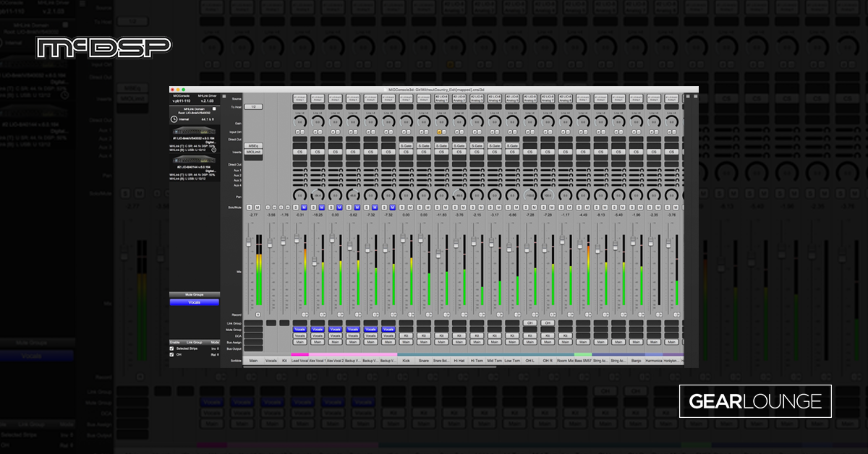The height and width of the screenshot is (454, 868).
Task: Open DCA Kit selector on Kick strip
Action: click(x=406, y=335)
